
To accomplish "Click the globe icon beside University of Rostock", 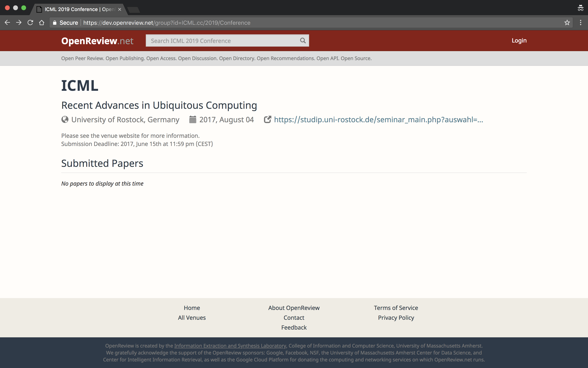I will tap(65, 120).
